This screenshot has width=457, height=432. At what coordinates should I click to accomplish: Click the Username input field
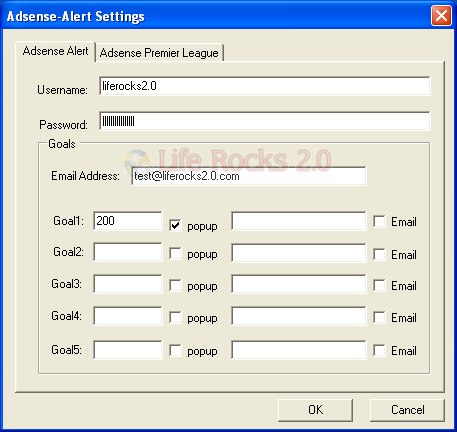coord(265,86)
